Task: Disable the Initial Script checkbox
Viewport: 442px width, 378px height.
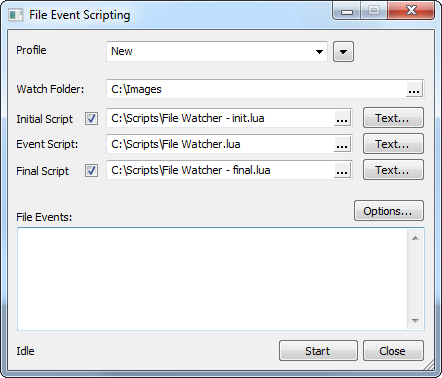Action: pyautogui.click(x=91, y=118)
